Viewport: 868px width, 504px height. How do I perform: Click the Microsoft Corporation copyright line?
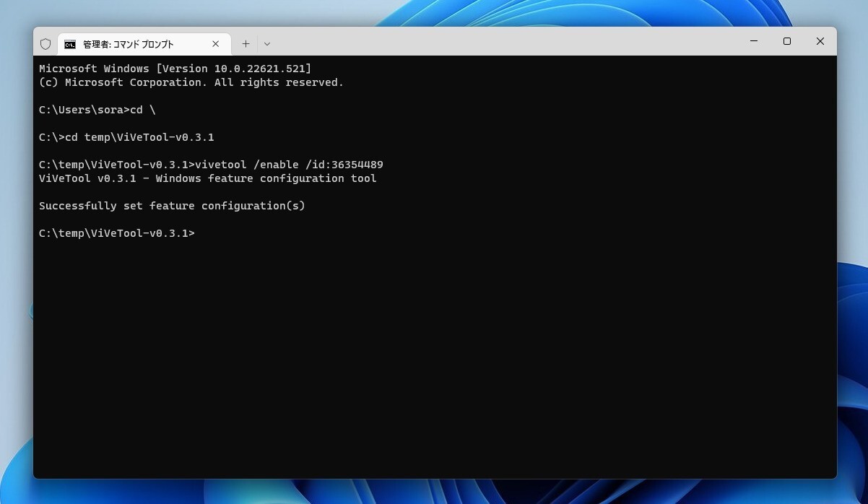[191, 82]
